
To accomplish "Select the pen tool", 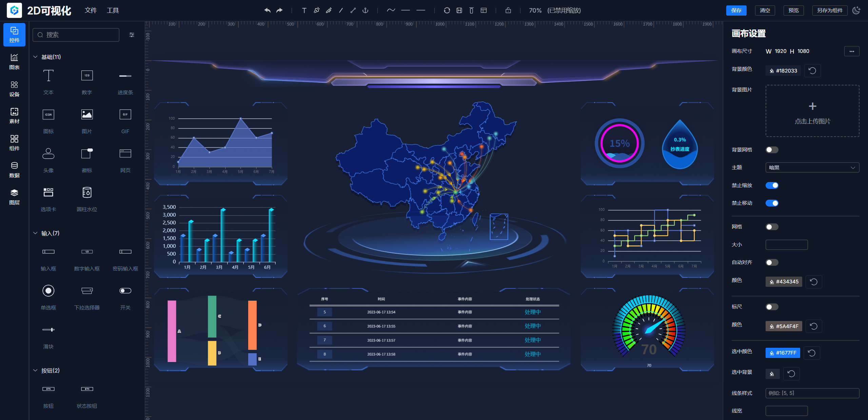I will 316,11.
